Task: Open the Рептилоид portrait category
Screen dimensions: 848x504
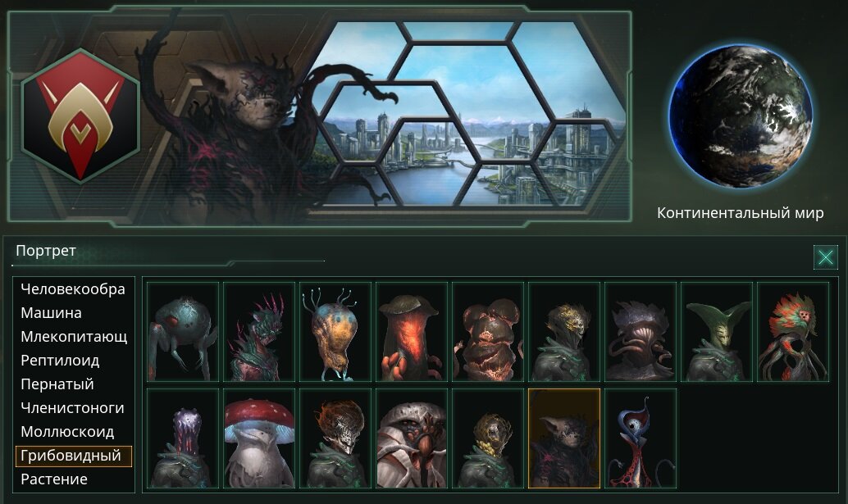Action: (60, 361)
